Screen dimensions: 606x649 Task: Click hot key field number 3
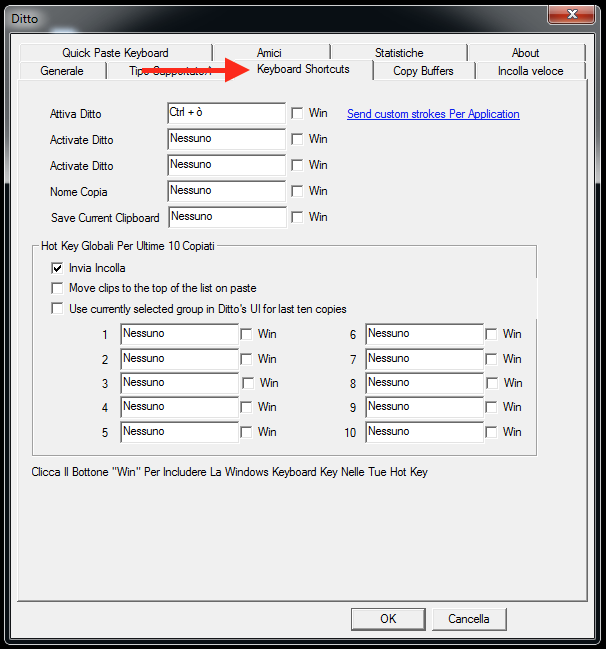point(179,383)
